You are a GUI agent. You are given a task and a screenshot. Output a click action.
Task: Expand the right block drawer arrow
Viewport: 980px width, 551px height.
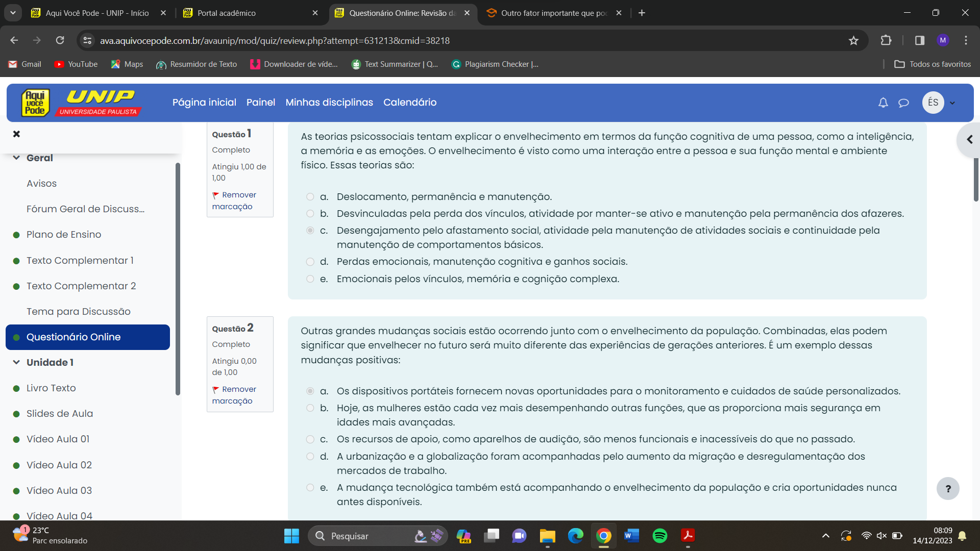[x=969, y=139]
